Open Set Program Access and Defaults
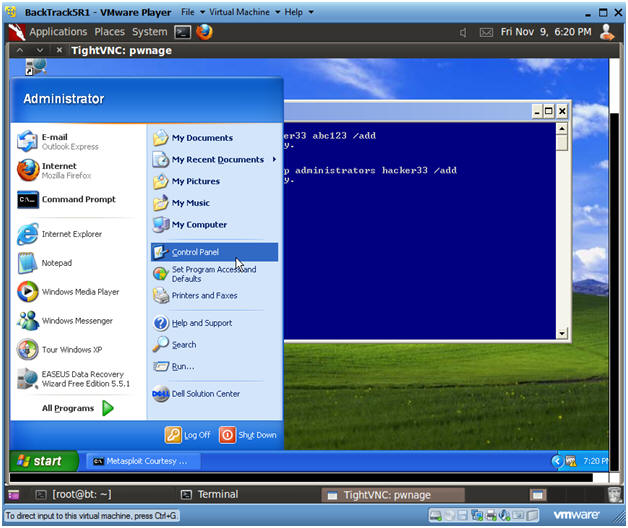This screenshot has width=628, height=528. (205, 274)
